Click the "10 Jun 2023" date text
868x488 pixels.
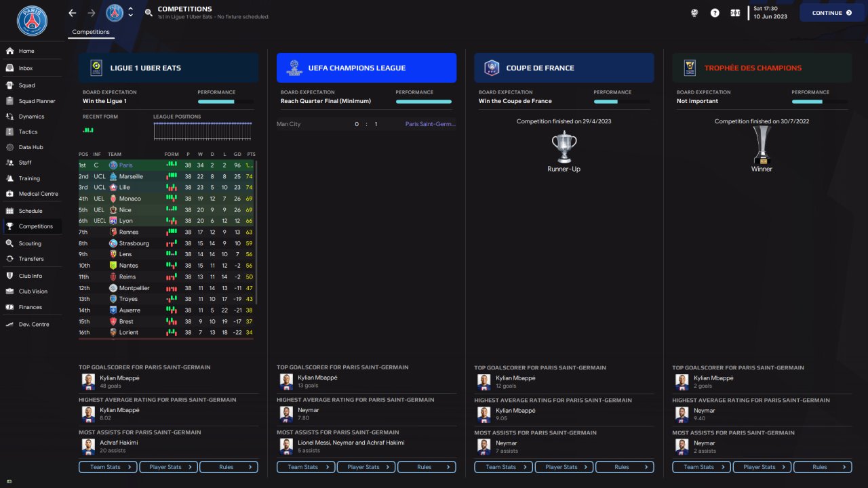tap(770, 17)
